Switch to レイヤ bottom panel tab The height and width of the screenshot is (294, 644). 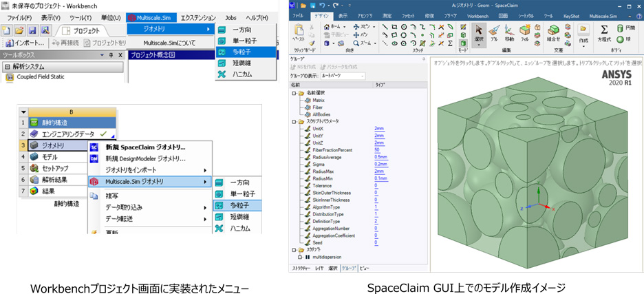pyautogui.click(x=319, y=268)
